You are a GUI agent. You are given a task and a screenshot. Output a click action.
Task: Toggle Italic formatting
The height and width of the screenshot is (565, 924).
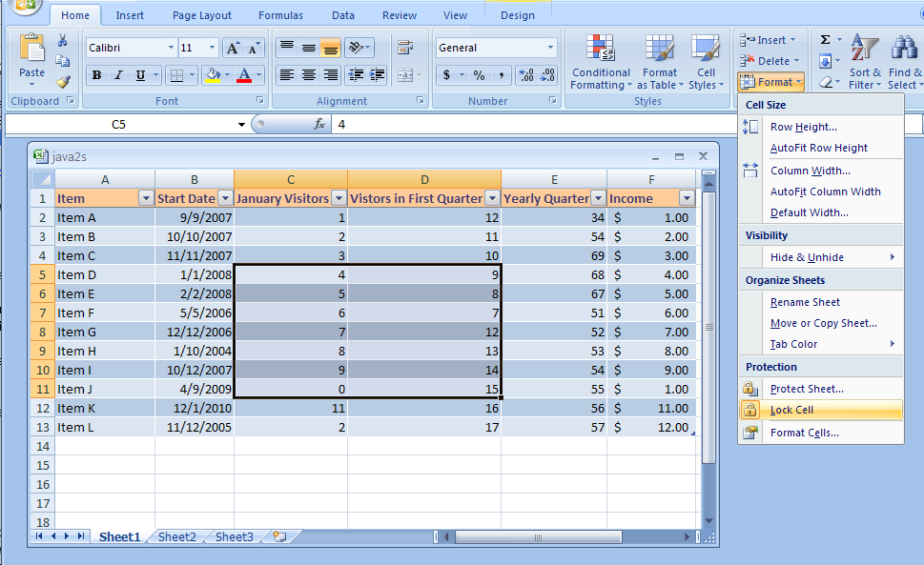(119, 75)
